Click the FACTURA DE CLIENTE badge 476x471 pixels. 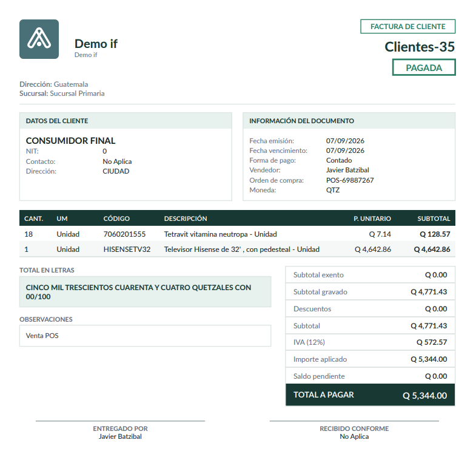coord(407,27)
